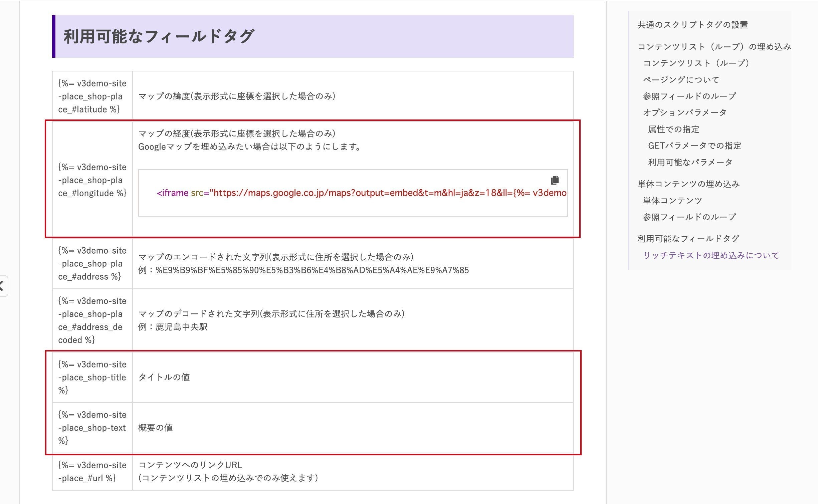Click コンテンツへのリンクURL text
The width and height of the screenshot is (818, 504).
(190, 465)
